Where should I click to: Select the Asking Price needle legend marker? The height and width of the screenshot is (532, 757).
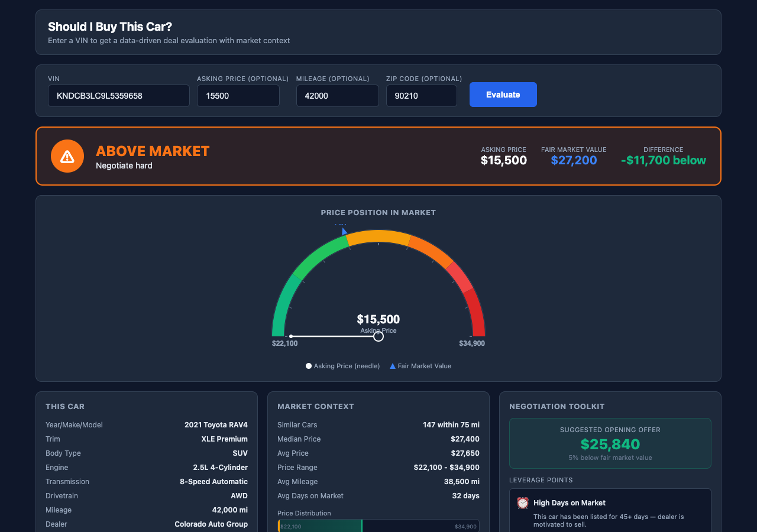[308, 365]
